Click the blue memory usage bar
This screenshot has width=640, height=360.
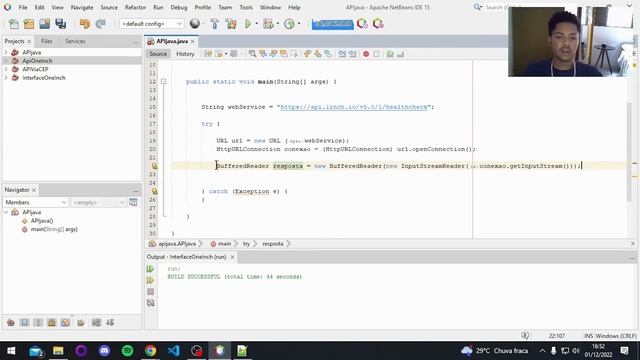[332, 24]
